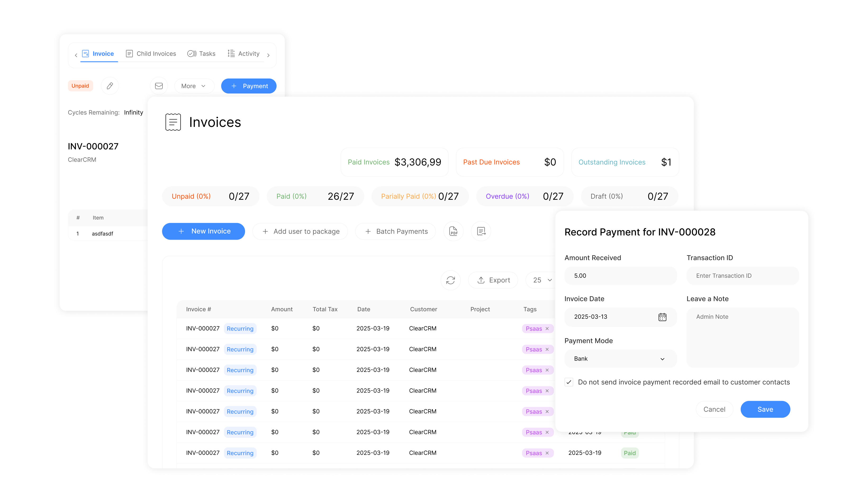The height and width of the screenshot is (502, 868).
Task: Open the calendar icon in Invoice Date
Action: (662, 317)
